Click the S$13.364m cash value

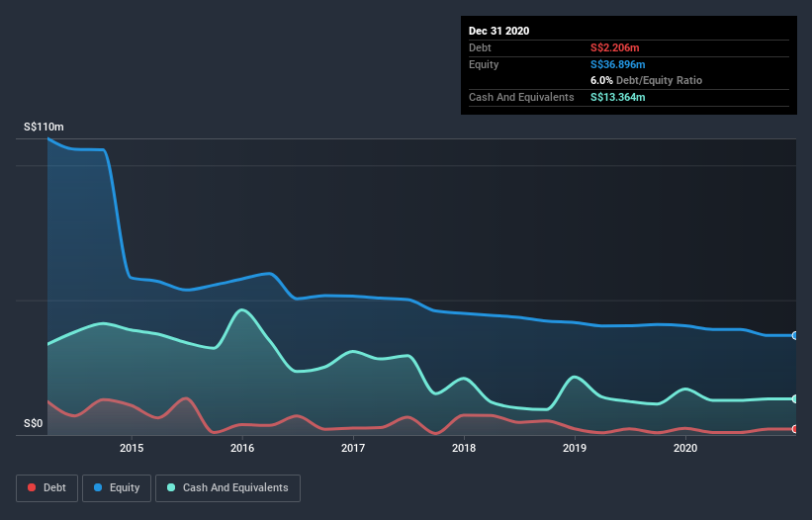coord(618,97)
